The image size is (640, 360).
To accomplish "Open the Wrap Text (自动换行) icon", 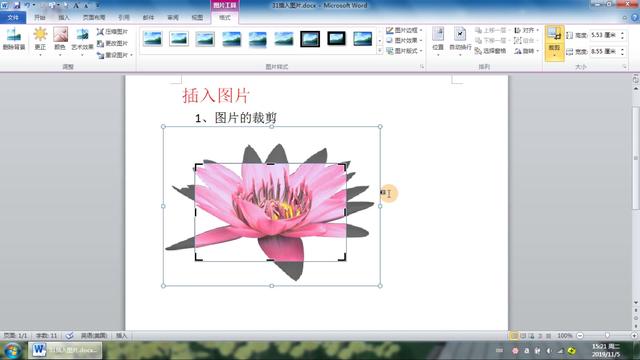I will click(x=460, y=39).
